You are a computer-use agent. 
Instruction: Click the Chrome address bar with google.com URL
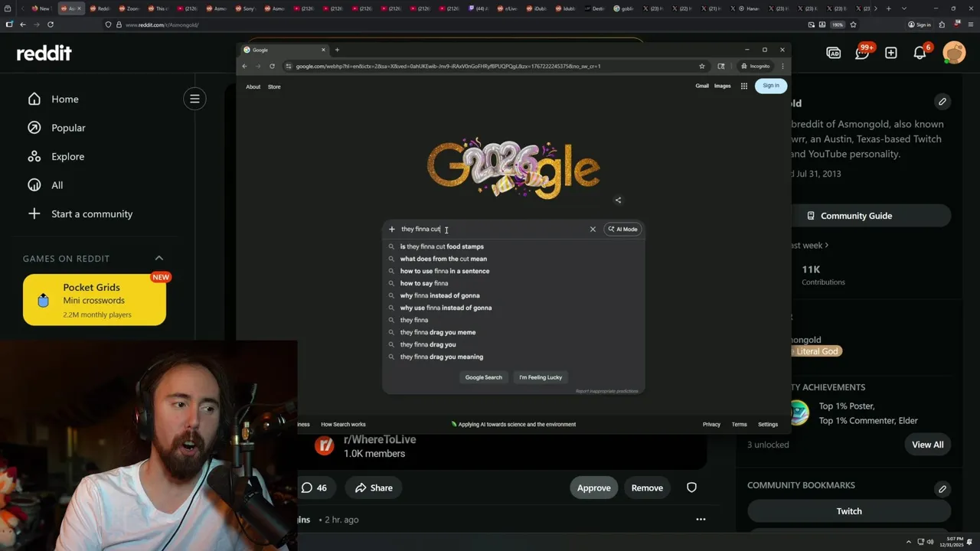tap(490, 66)
